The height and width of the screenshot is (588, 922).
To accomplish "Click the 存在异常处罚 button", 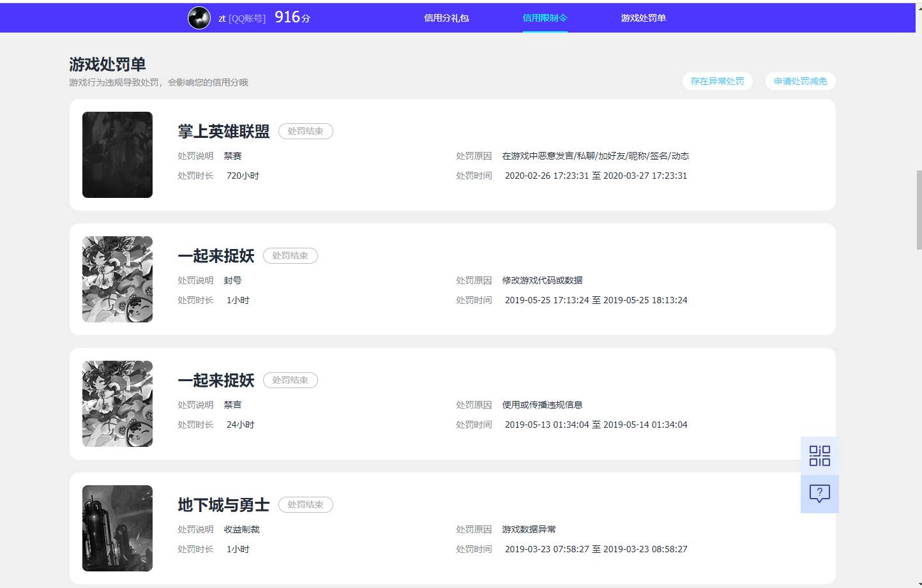I will pos(718,81).
